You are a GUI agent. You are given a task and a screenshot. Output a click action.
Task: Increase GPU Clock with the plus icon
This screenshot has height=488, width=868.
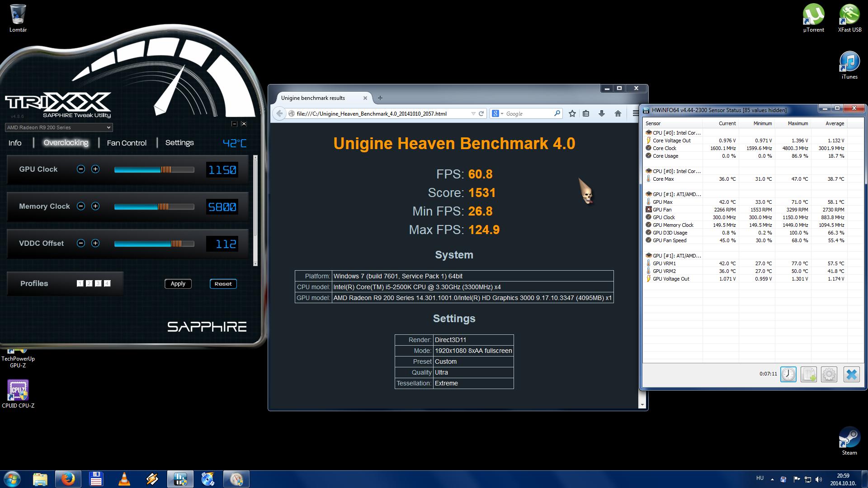coord(95,169)
